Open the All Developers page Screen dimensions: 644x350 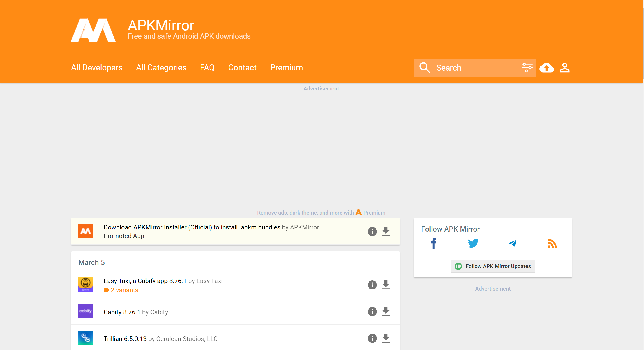point(97,67)
